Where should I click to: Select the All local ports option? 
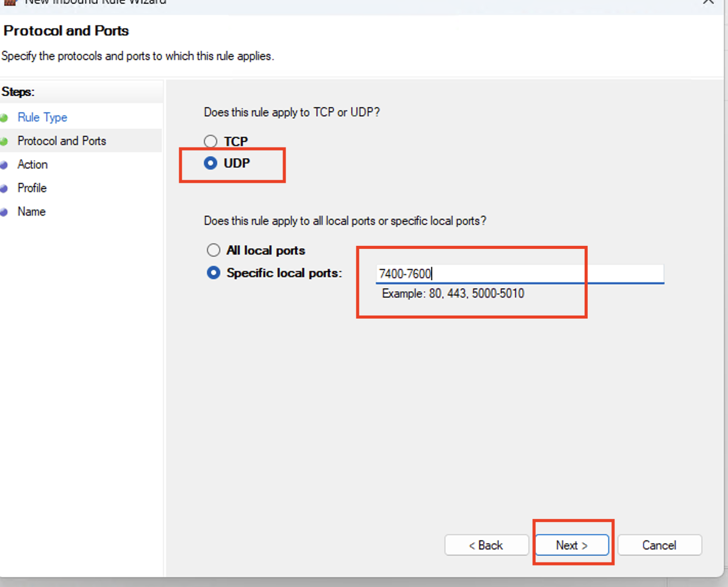(213, 250)
